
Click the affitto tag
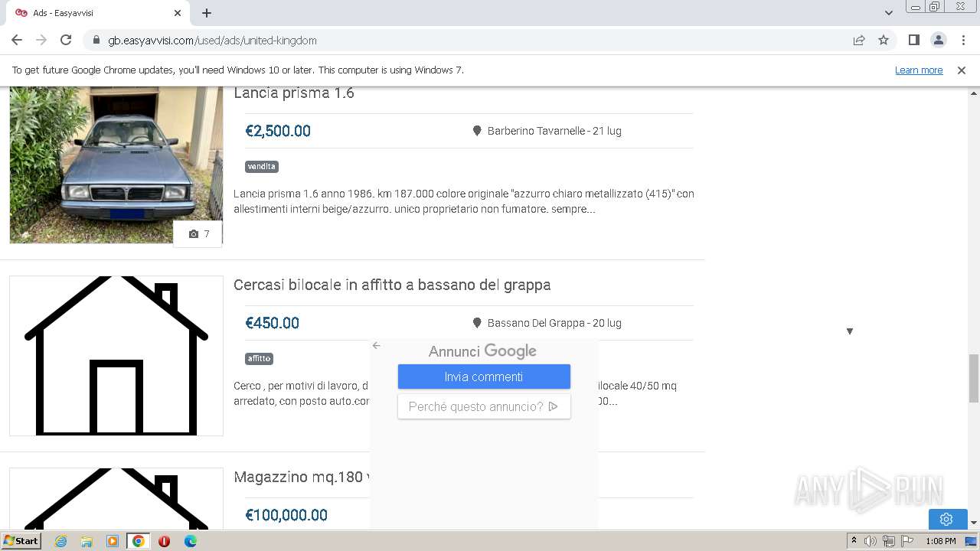coord(260,358)
